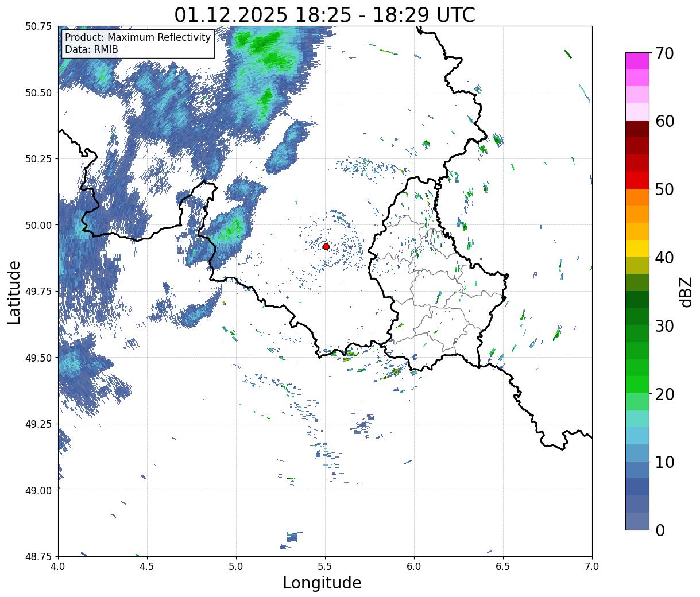Click colorbar tick label '20'

(664, 394)
